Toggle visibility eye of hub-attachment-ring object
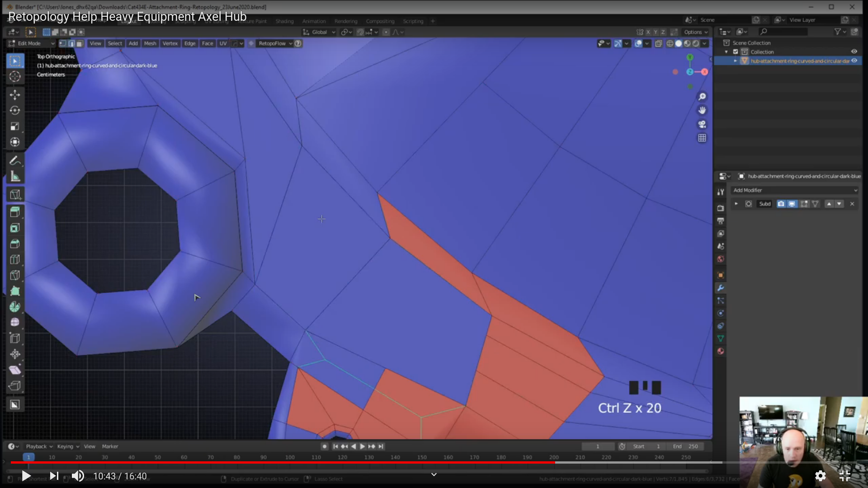868x488 pixels. 854,61
